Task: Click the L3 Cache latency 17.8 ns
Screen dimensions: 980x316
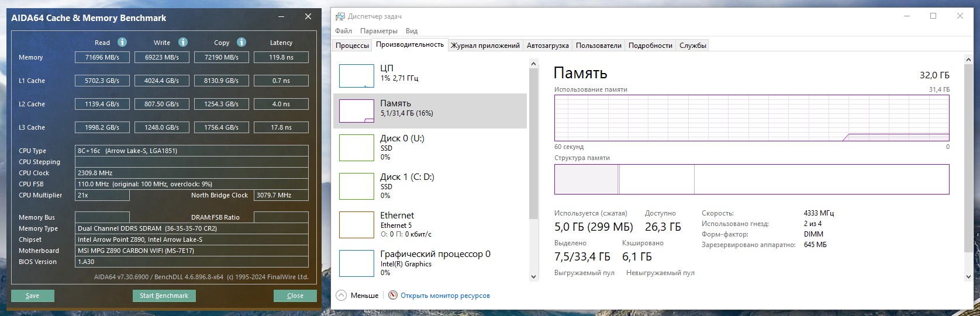Action: (281, 127)
